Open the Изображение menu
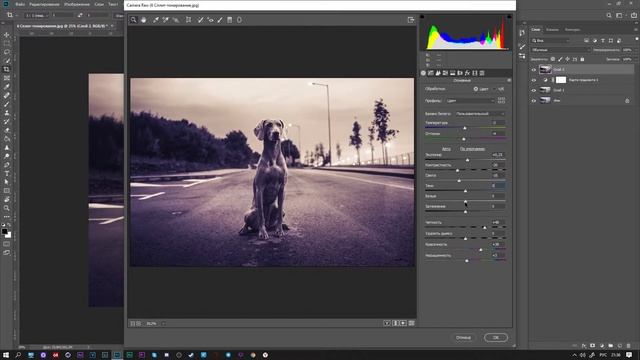Screen dimensions: 640x360 coord(77,4)
